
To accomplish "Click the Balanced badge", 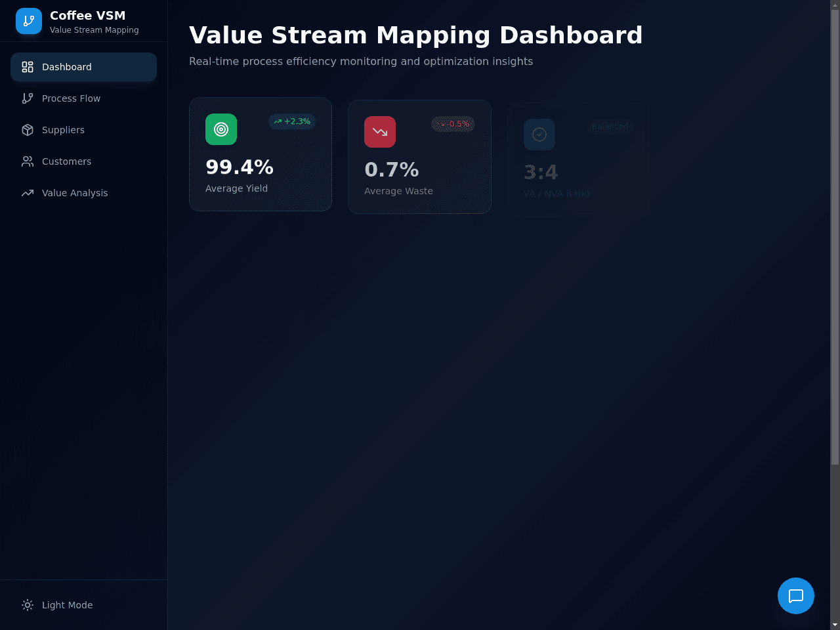I will click(610, 127).
